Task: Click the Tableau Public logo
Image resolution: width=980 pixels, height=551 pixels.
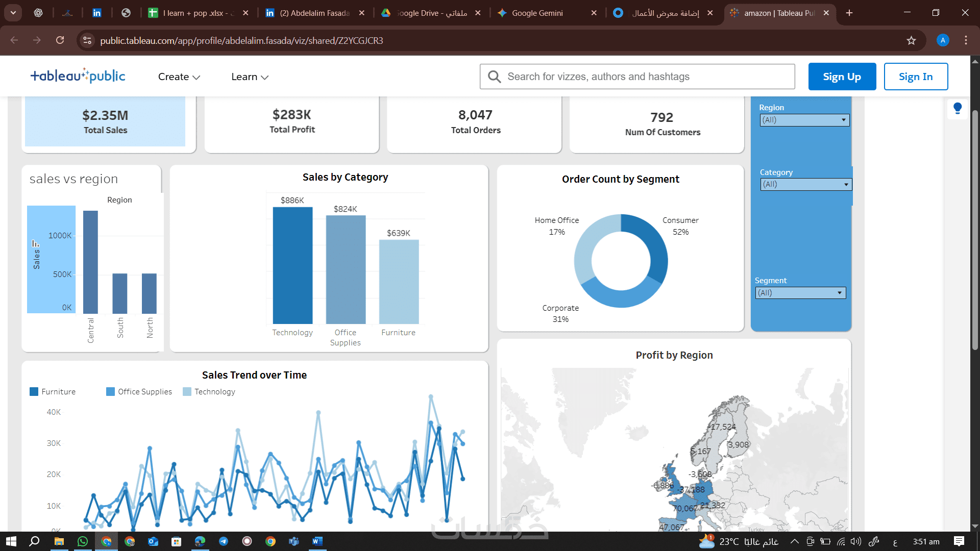Action: coord(78,76)
